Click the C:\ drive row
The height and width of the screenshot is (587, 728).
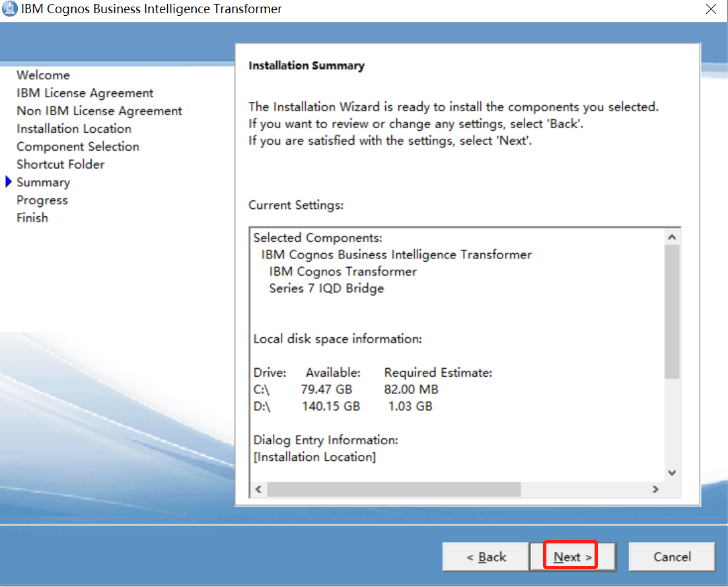tap(346, 389)
